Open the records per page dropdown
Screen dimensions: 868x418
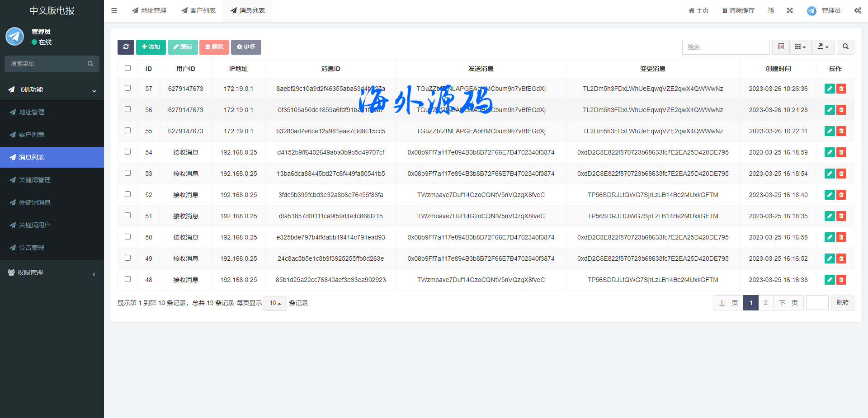pyautogui.click(x=275, y=303)
